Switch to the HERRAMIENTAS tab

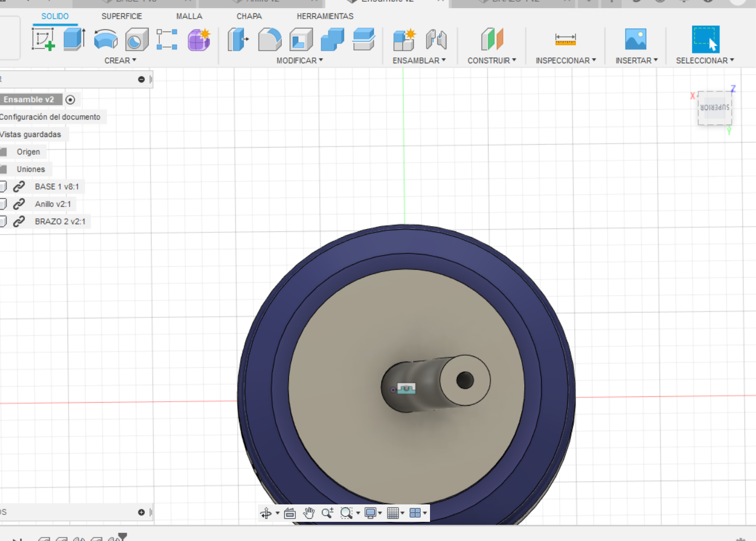[x=325, y=16]
